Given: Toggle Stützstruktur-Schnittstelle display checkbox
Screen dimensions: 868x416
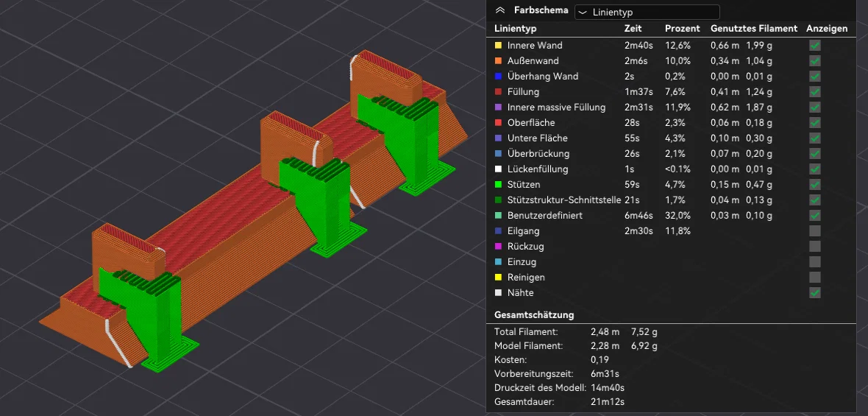Looking at the screenshot, I should [814, 200].
